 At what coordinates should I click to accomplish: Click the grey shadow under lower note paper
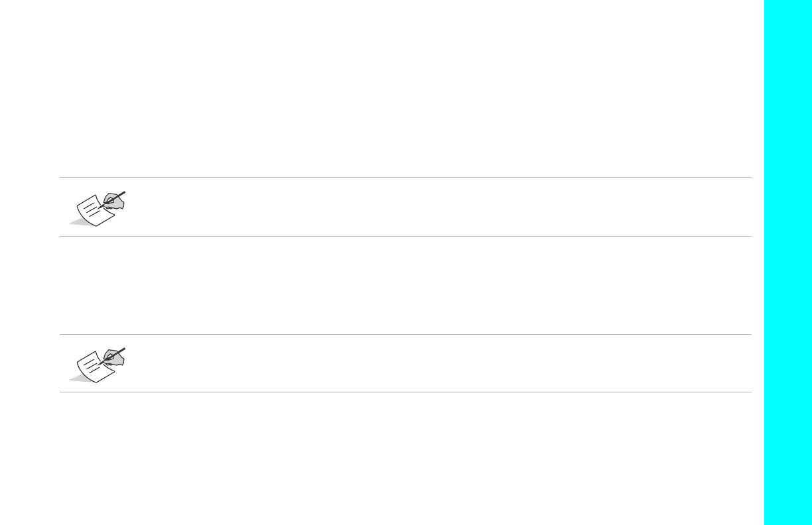pos(76,379)
